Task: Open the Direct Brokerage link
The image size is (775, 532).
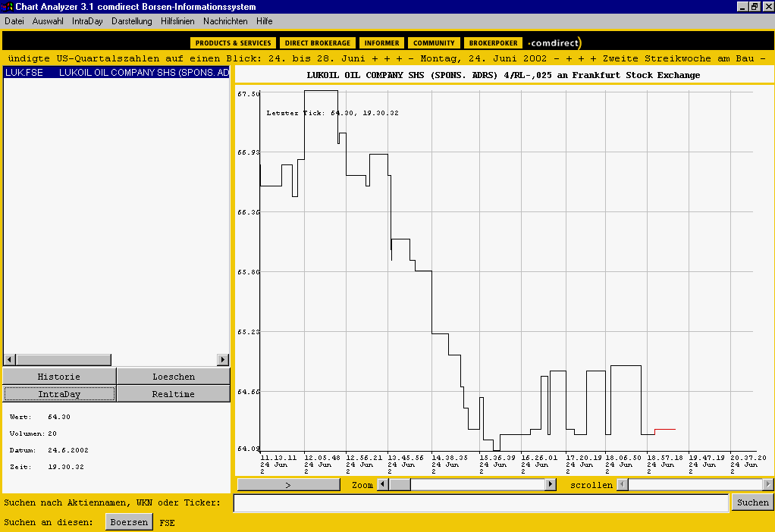Action: [x=318, y=43]
